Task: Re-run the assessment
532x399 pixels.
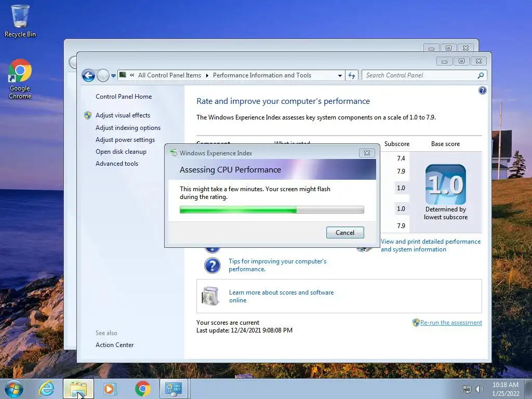Action: coord(451,322)
